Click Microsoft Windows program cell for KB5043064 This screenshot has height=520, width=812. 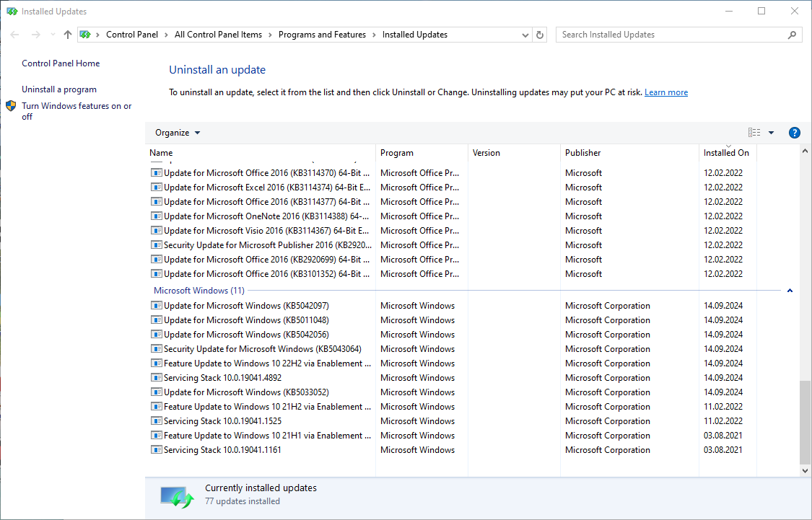pos(417,349)
